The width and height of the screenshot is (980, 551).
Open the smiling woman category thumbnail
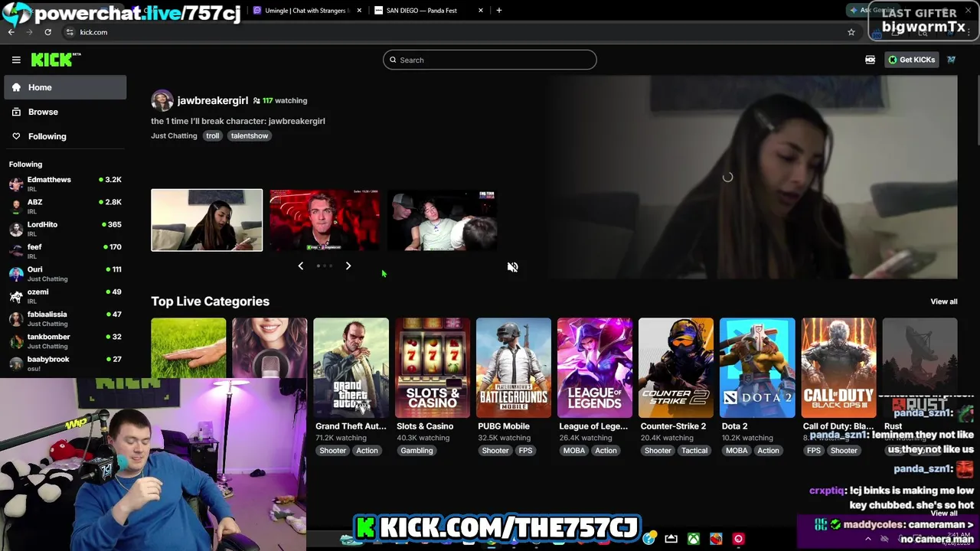click(269, 348)
